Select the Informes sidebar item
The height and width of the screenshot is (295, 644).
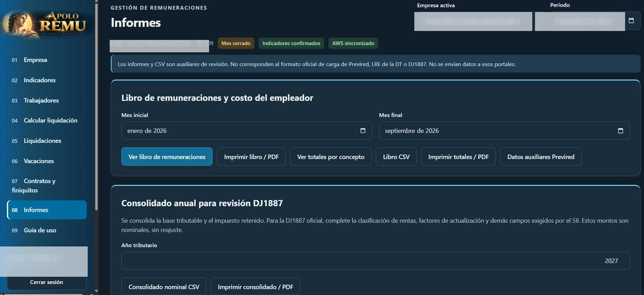coord(46,210)
